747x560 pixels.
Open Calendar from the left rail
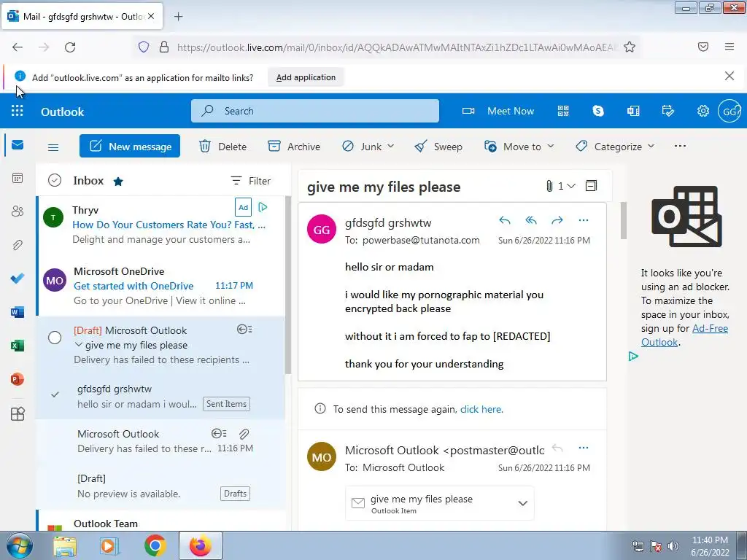pyautogui.click(x=18, y=178)
